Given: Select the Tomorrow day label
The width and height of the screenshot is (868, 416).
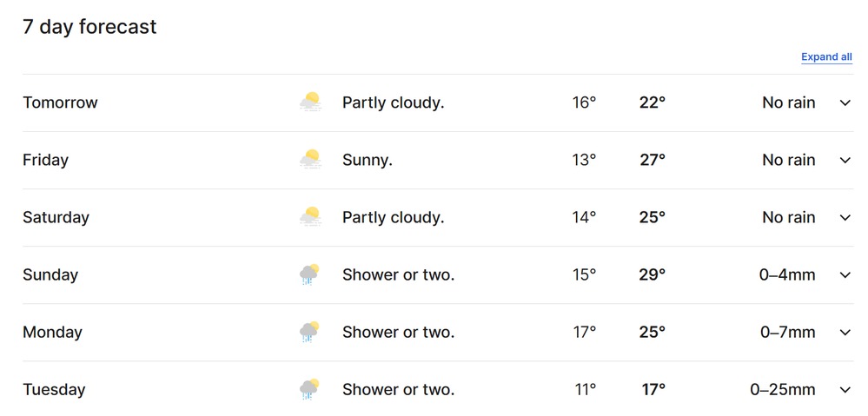Looking at the screenshot, I should 60,102.
